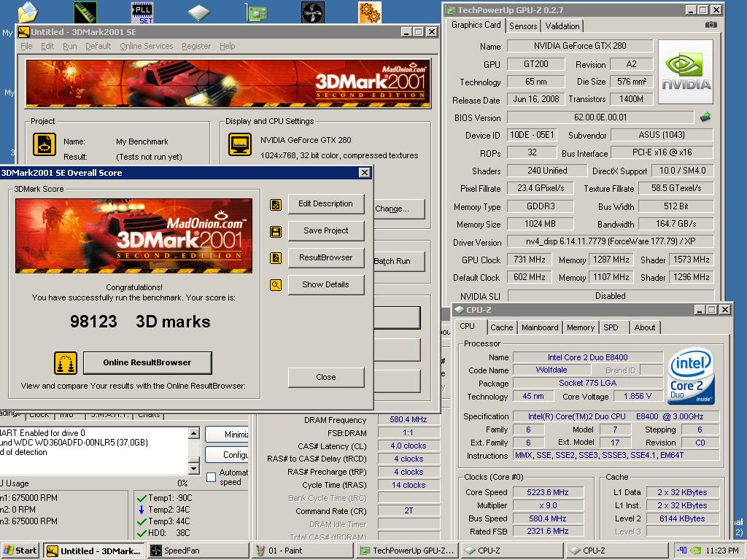Click the Windows Start button
This screenshot has height=560, width=747.
tap(20, 551)
